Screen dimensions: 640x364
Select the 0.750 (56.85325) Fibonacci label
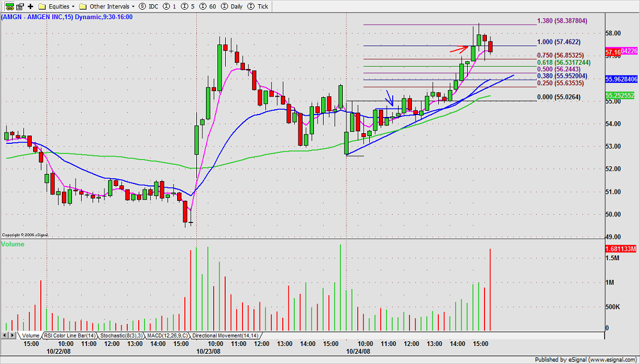pos(560,55)
